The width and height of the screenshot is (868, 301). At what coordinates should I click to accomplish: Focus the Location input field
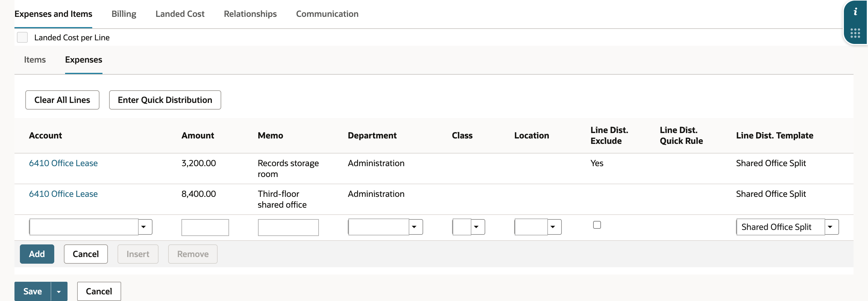click(531, 227)
